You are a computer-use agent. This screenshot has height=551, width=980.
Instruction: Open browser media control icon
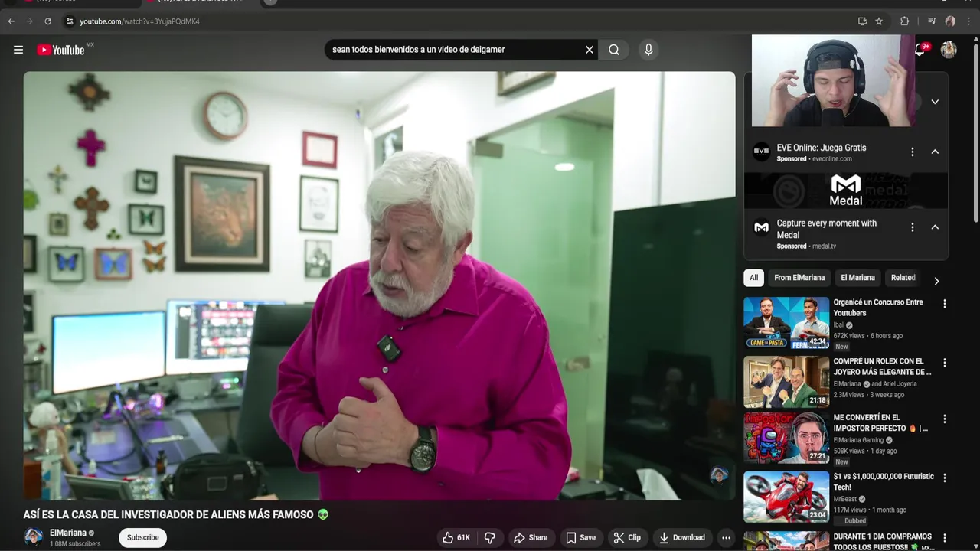[x=932, y=21]
